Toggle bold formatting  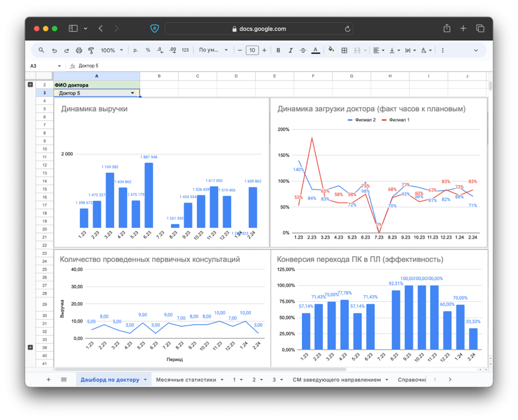coord(278,50)
